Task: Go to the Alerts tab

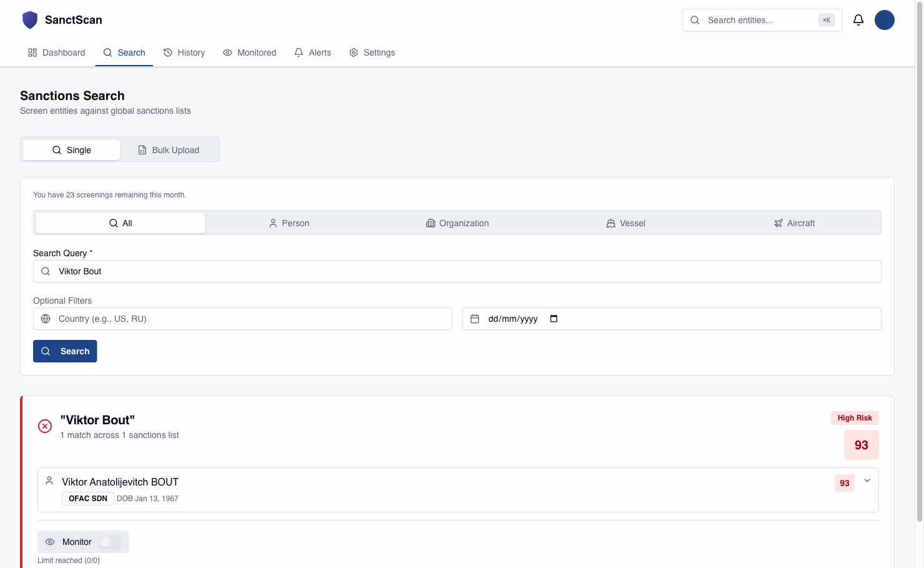Action: (x=313, y=52)
